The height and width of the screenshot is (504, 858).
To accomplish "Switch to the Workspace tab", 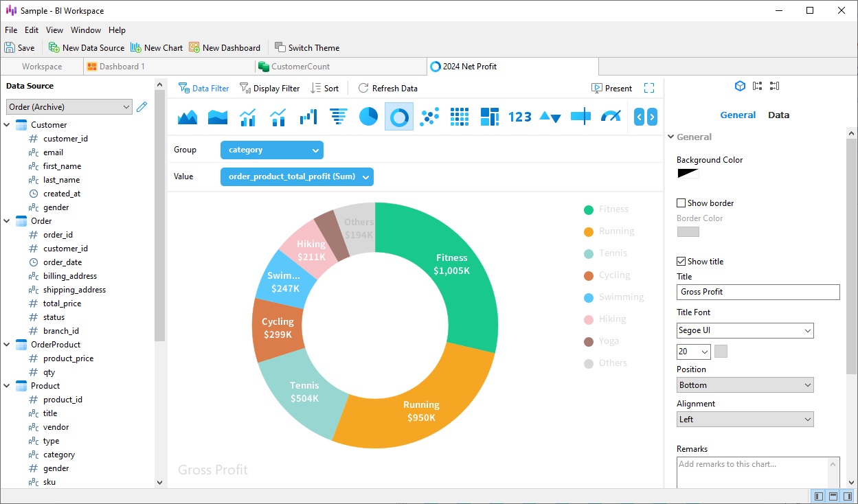I will (42, 67).
